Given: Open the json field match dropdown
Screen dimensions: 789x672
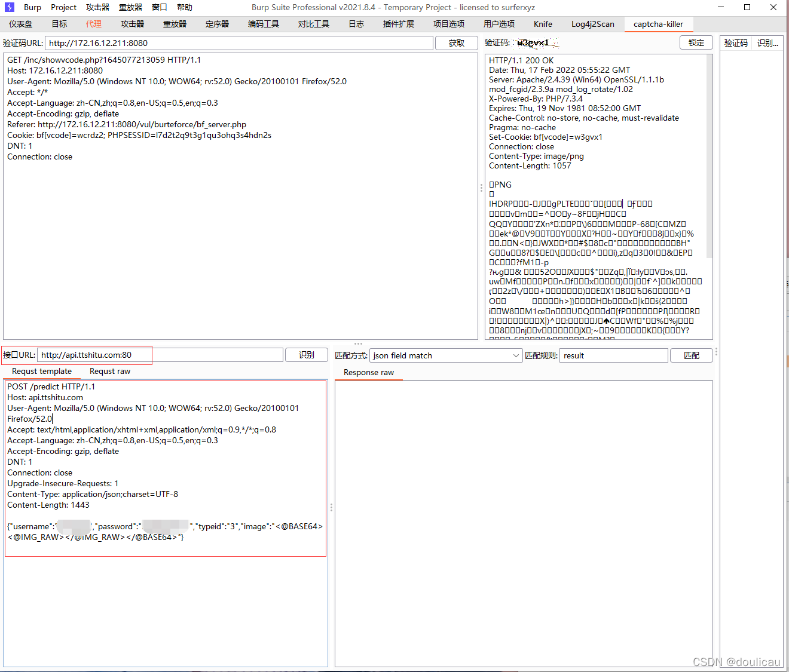Looking at the screenshot, I should tap(446, 355).
